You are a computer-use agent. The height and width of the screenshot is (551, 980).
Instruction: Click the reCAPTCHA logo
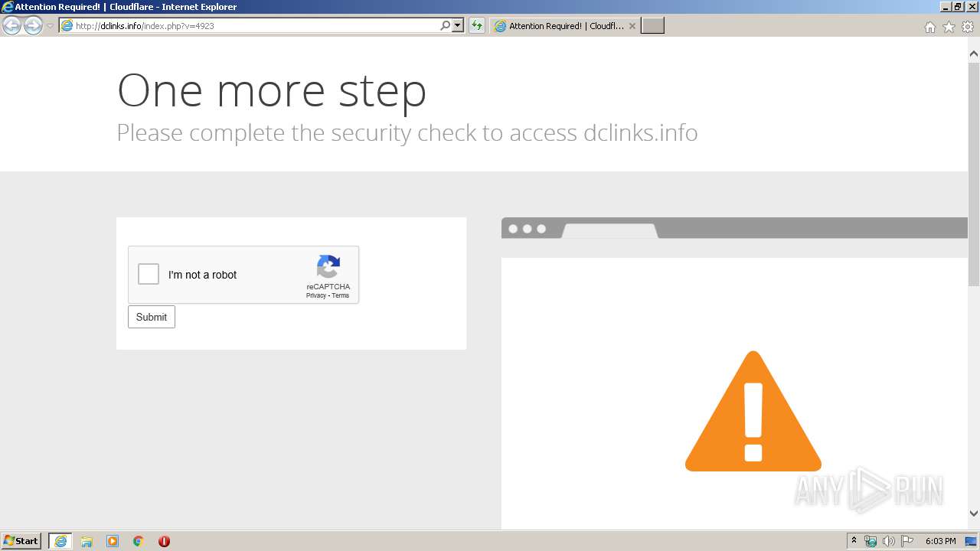(x=328, y=267)
